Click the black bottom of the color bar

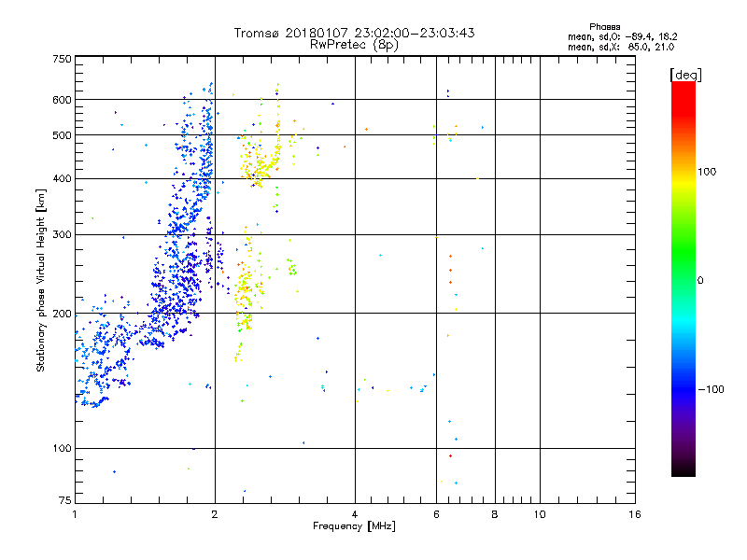(x=684, y=469)
